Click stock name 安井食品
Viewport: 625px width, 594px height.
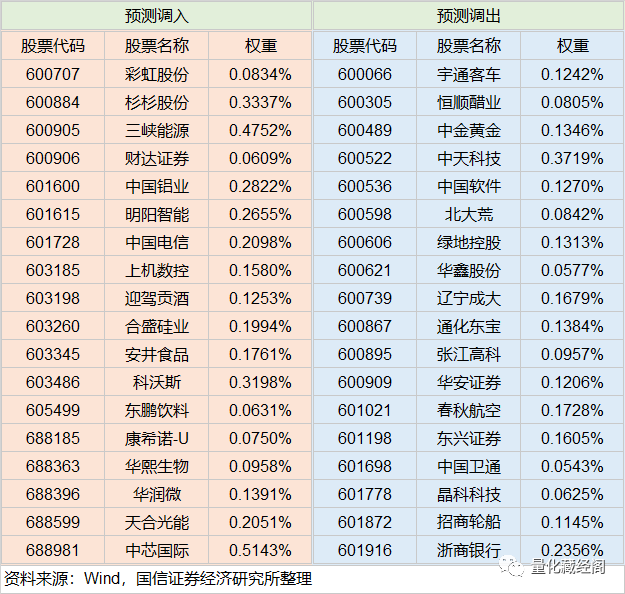coord(157,354)
